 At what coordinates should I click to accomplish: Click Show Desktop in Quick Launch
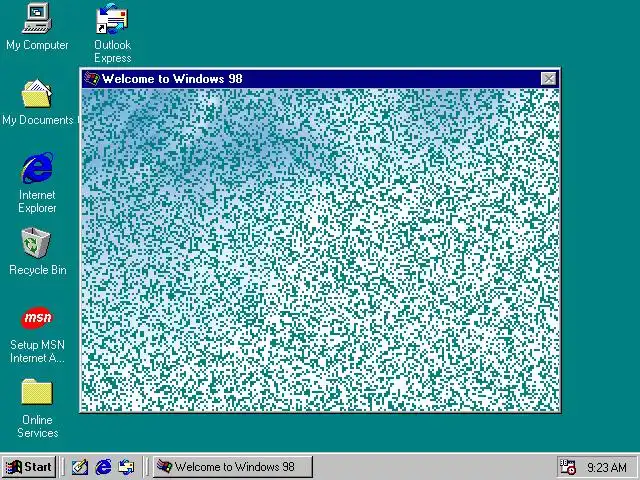(80, 467)
